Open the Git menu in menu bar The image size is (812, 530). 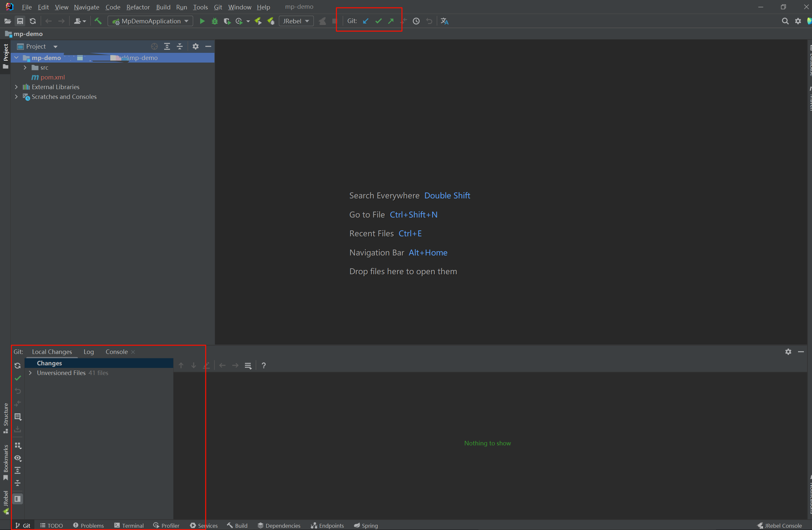point(218,7)
